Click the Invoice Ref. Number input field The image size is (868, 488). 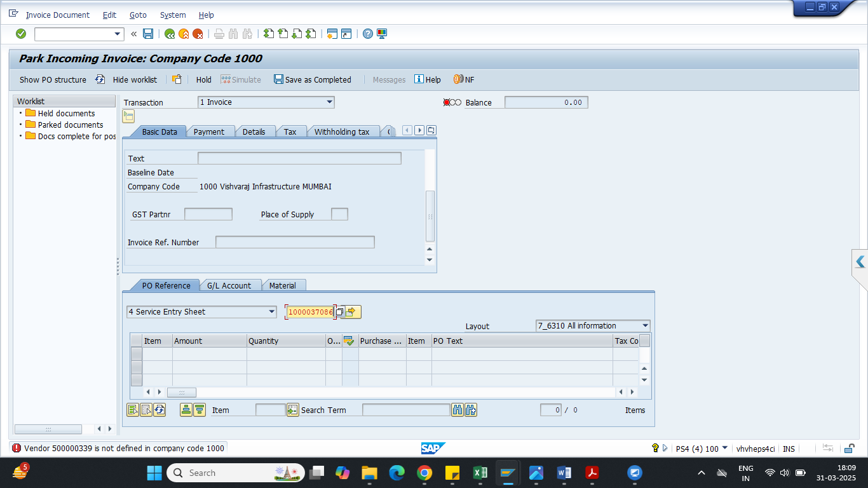295,242
